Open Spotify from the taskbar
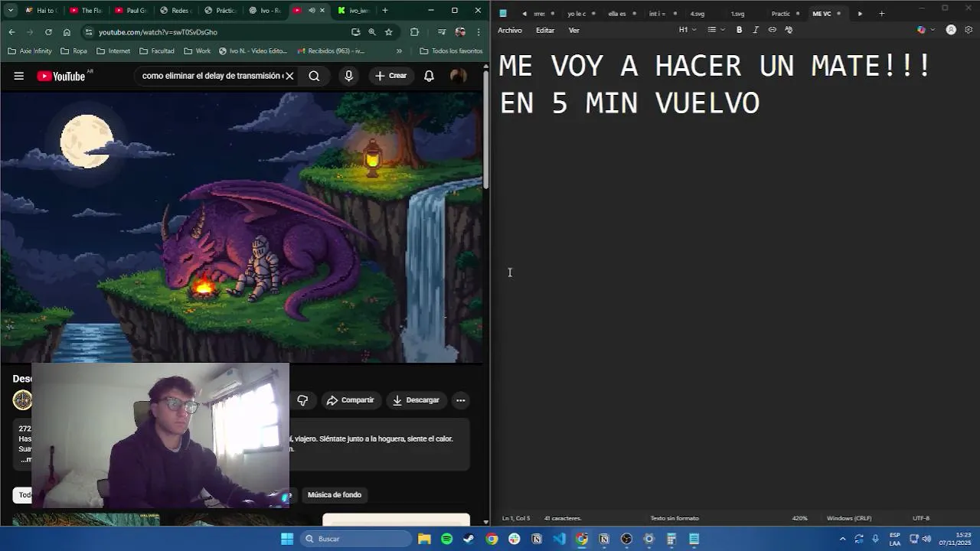 pyautogui.click(x=446, y=539)
